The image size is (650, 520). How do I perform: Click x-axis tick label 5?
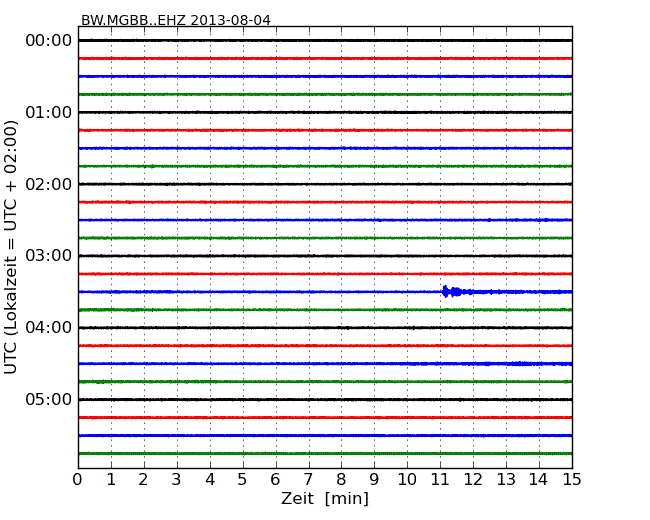[243, 480]
